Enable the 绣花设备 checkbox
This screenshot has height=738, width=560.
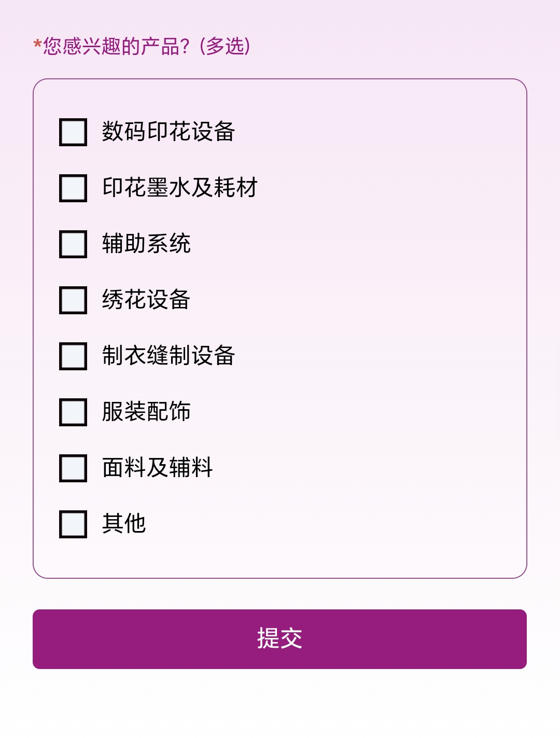[x=73, y=300]
